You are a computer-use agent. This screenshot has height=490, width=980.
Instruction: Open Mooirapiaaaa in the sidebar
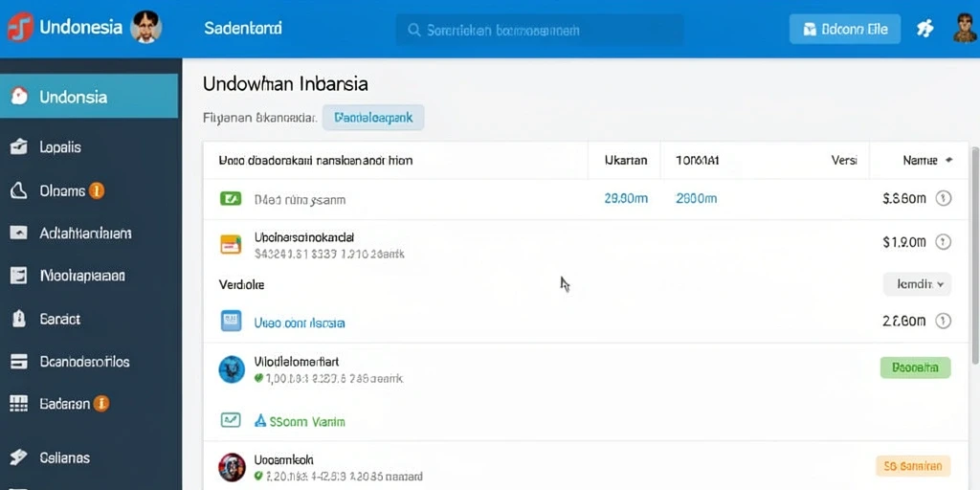pyautogui.click(x=82, y=276)
